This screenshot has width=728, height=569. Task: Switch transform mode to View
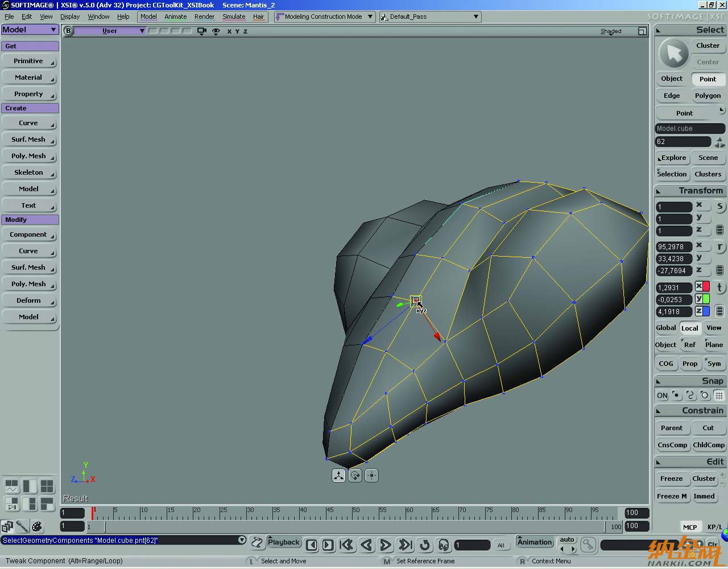click(714, 328)
